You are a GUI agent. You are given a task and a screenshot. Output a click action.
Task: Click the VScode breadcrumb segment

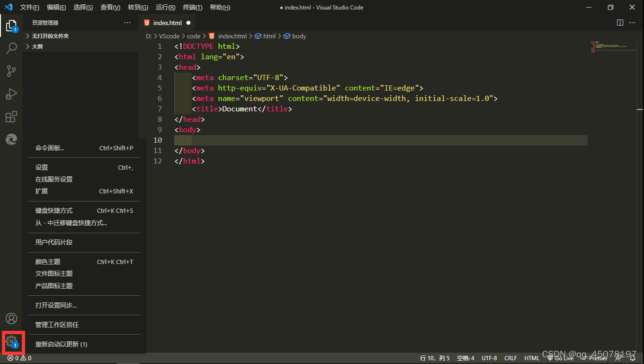[169, 36]
